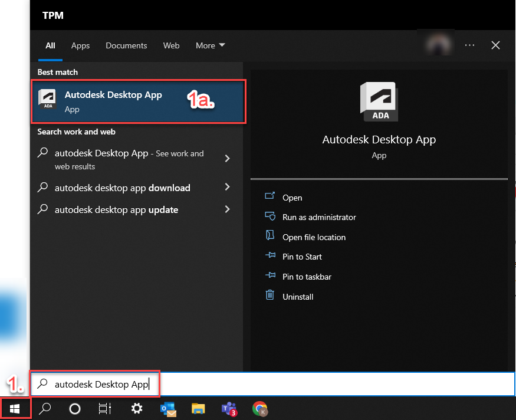Open Outlook mail from the taskbar

pyautogui.click(x=168, y=408)
